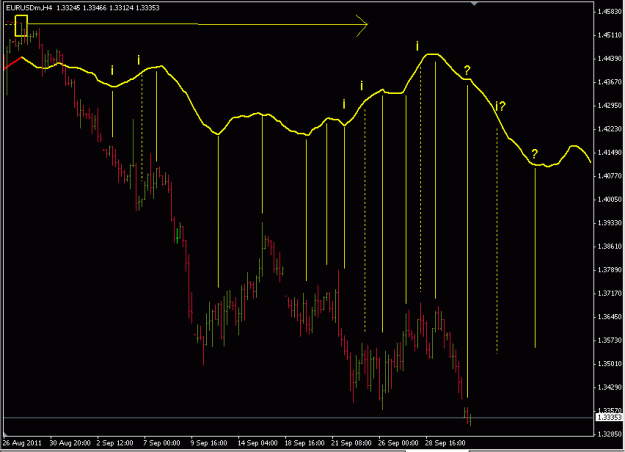The image size is (625, 452).
Task: Click the 26 Sep 00:00 time label
Action: [x=398, y=443]
